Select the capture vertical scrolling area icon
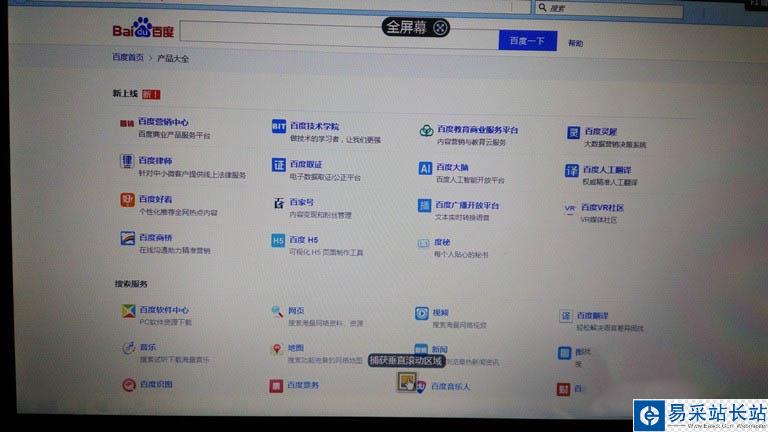The width and height of the screenshot is (768, 432). (x=407, y=382)
